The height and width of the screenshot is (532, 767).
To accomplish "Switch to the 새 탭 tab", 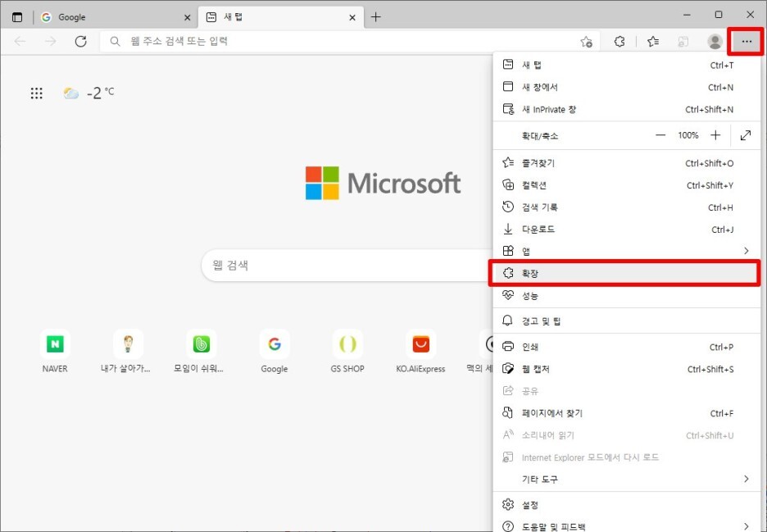I will click(281, 17).
